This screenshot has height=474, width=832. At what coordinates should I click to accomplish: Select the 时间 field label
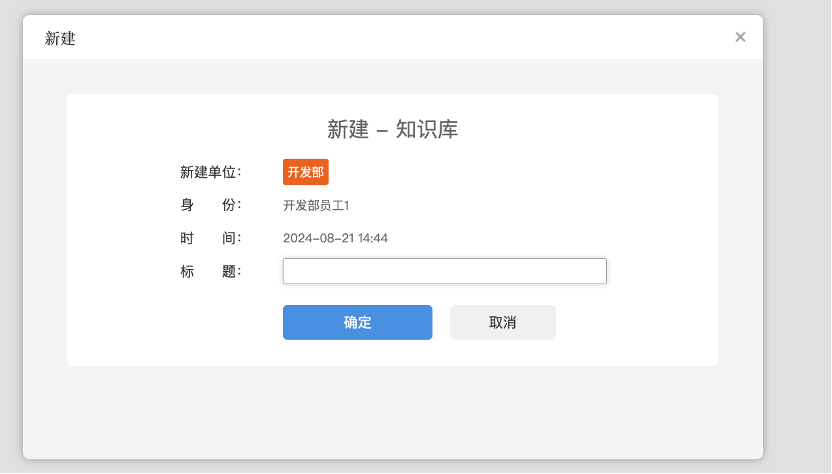tap(210, 238)
